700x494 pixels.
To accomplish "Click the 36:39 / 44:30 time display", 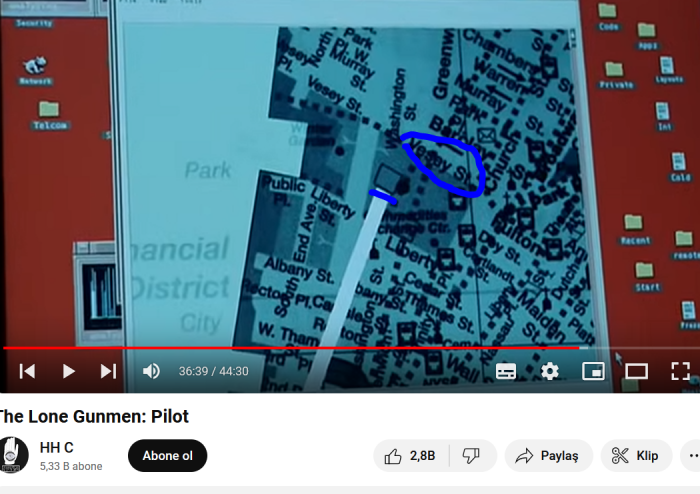I will 213,371.
